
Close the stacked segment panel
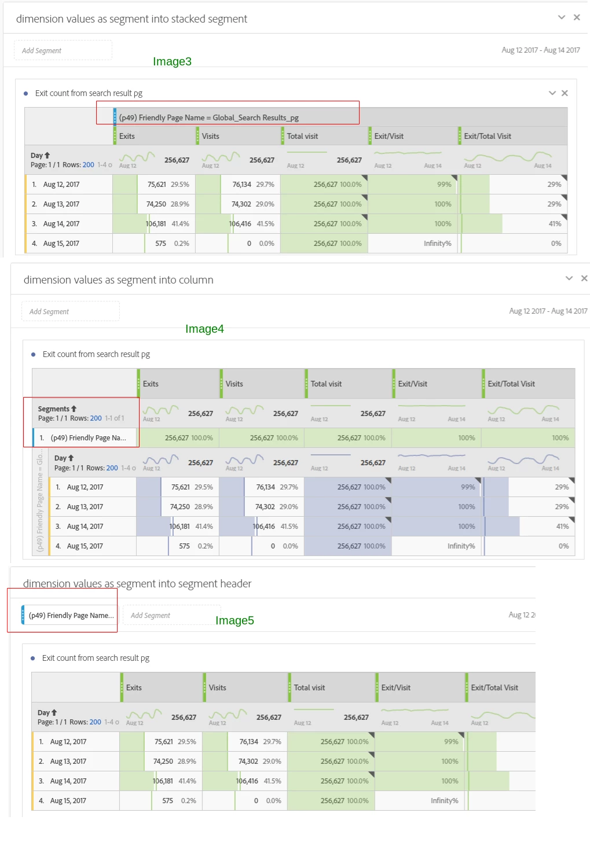tap(577, 17)
